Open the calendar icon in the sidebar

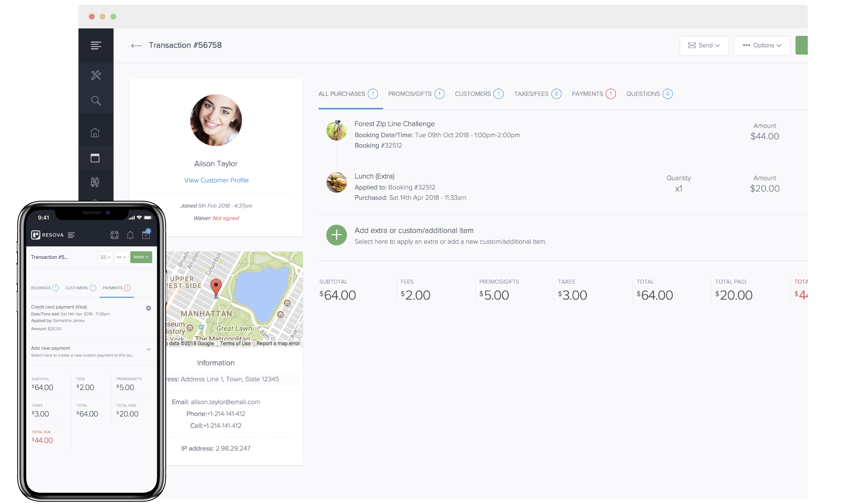[95, 158]
